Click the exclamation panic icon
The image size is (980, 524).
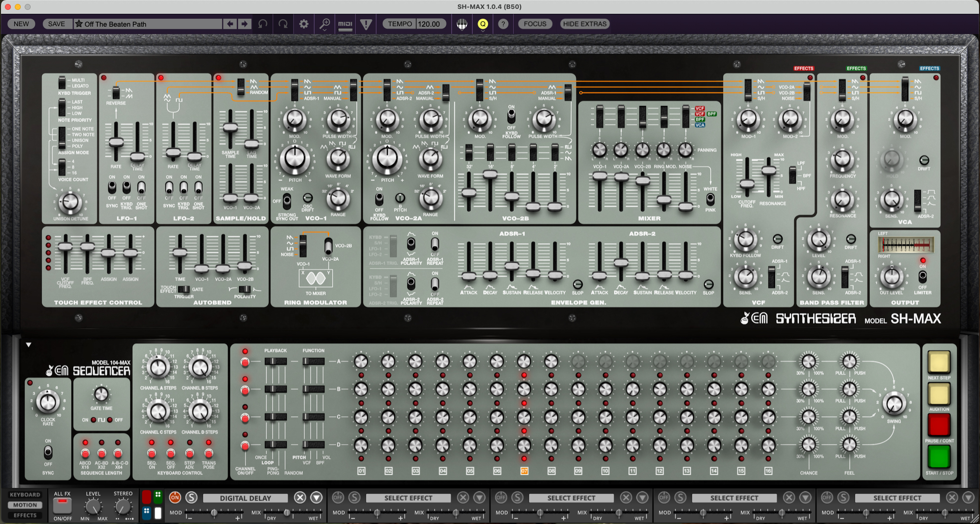click(366, 24)
